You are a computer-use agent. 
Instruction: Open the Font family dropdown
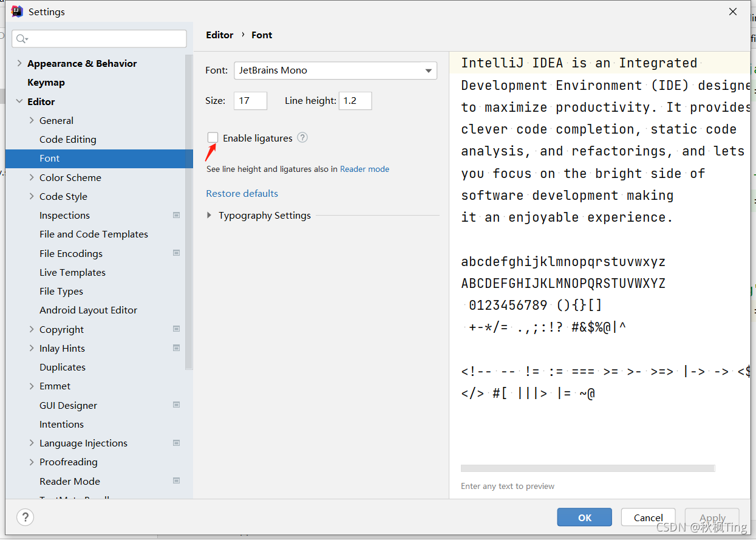point(335,70)
